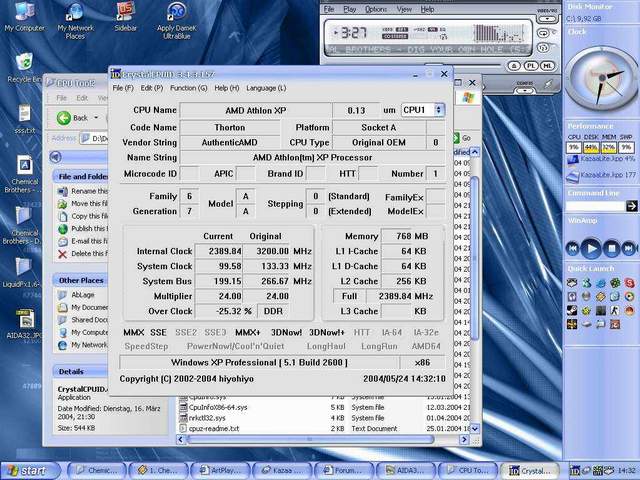This screenshot has width=640, height=480.
Task: Open the Recycle Bin desktop icon
Action: click(24, 67)
